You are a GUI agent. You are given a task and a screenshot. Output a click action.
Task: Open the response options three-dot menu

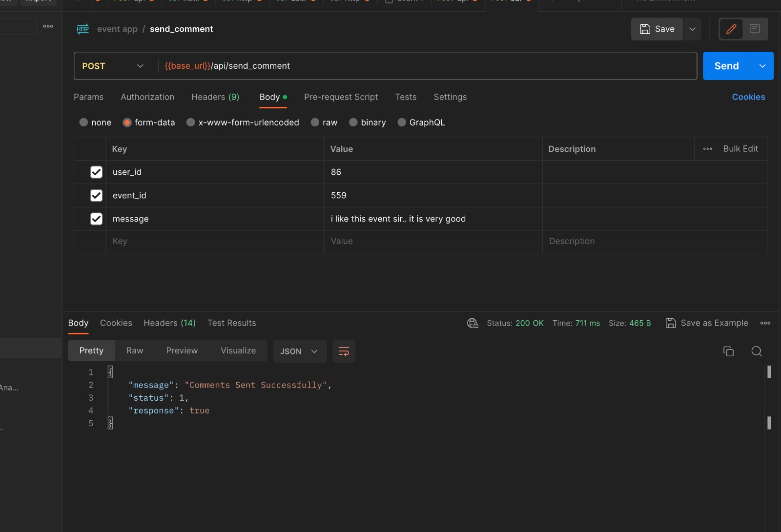point(765,323)
